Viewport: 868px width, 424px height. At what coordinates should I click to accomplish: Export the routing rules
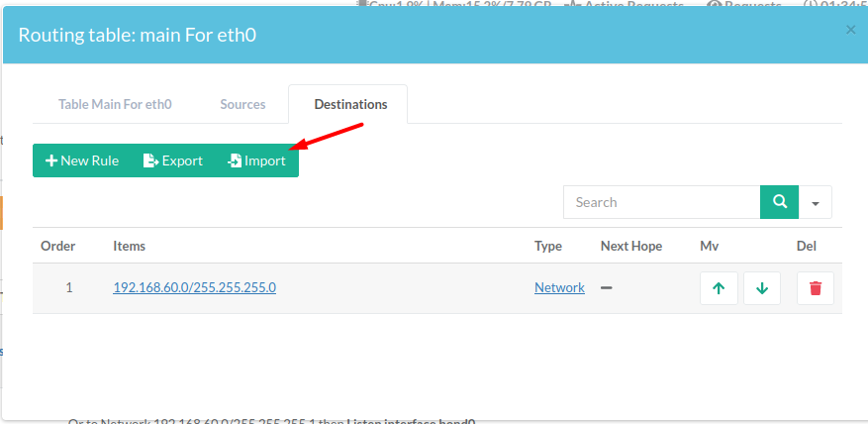click(x=173, y=160)
